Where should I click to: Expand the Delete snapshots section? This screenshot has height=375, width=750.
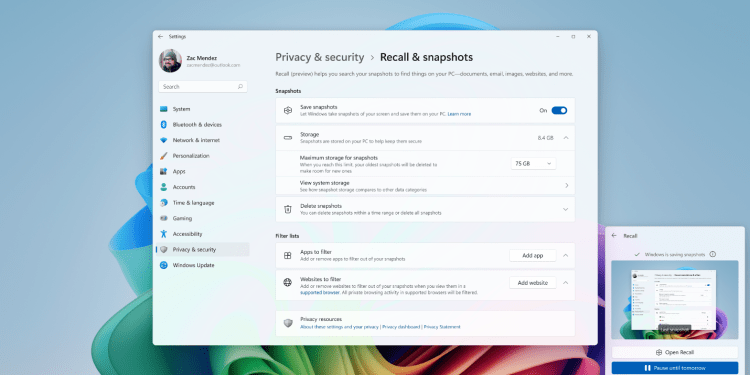tap(566, 210)
